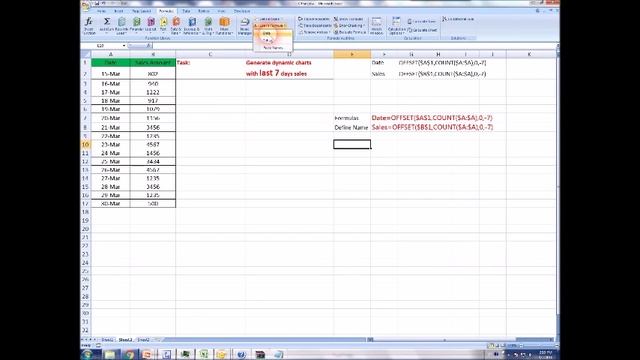
Task: Open the Logical functions icon
Action: pyautogui.click(x=151, y=25)
